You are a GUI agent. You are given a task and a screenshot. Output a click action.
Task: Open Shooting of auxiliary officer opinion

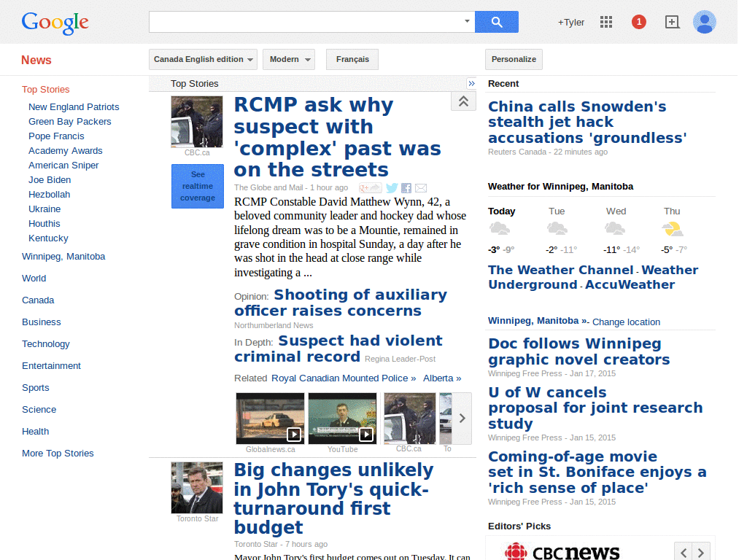(341, 303)
